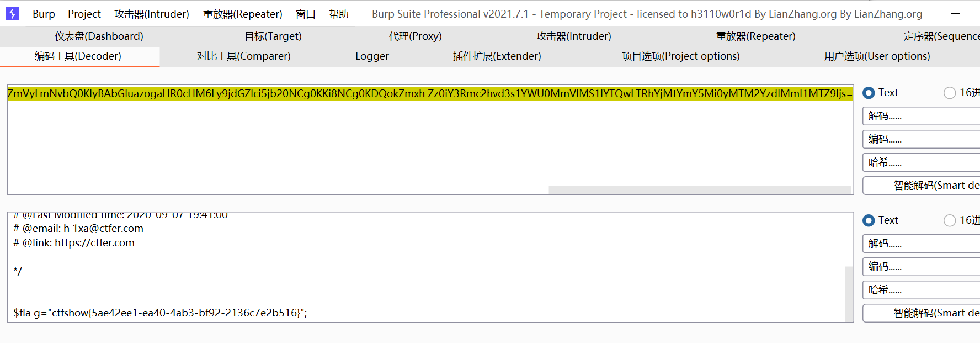The height and width of the screenshot is (343, 980).
Task: Open the bottom panel 编码 dropdown
Action: [921, 267]
